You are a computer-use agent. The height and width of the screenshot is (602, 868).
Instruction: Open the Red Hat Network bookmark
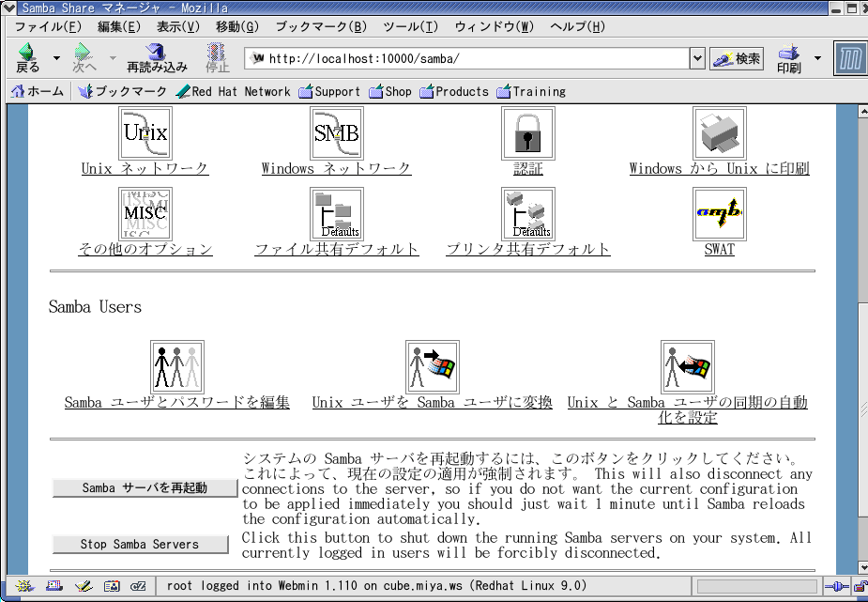tap(233, 91)
